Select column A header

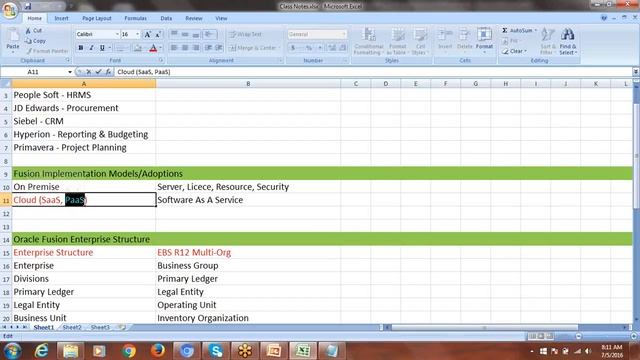point(84,84)
